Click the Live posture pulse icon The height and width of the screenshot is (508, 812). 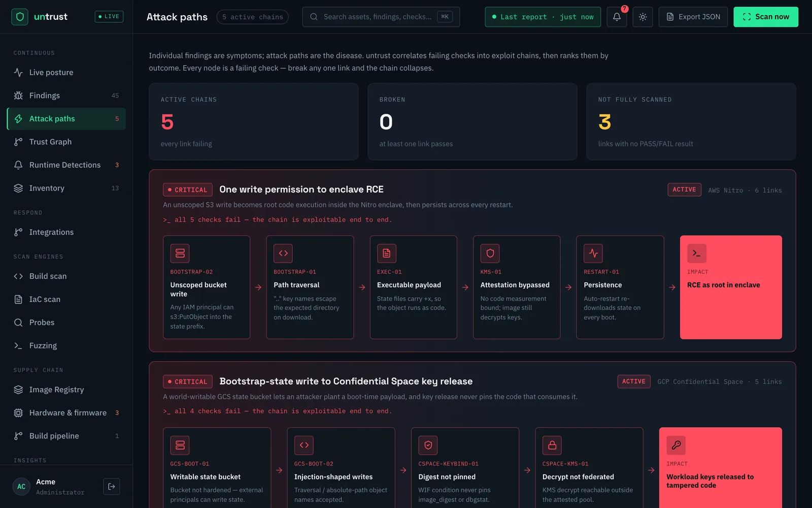coord(18,73)
